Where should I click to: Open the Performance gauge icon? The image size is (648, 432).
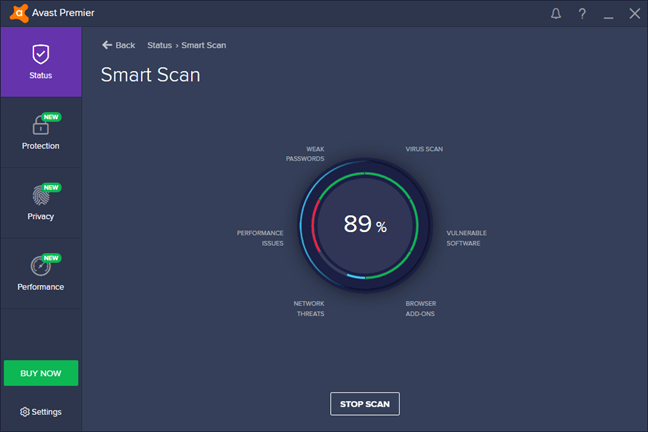(x=40, y=267)
